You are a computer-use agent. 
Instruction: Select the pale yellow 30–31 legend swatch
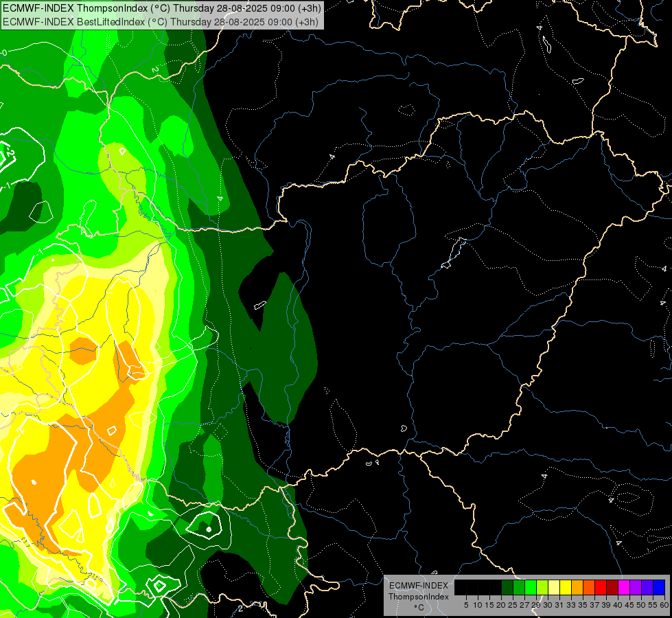click(554, 587)
